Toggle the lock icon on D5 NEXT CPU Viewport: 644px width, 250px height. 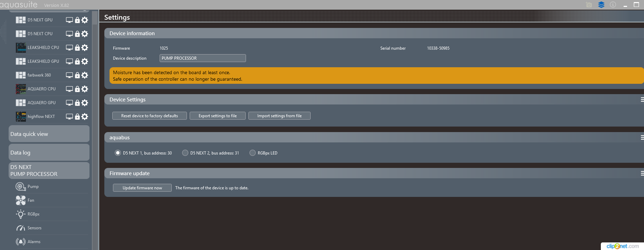point(77,34)
